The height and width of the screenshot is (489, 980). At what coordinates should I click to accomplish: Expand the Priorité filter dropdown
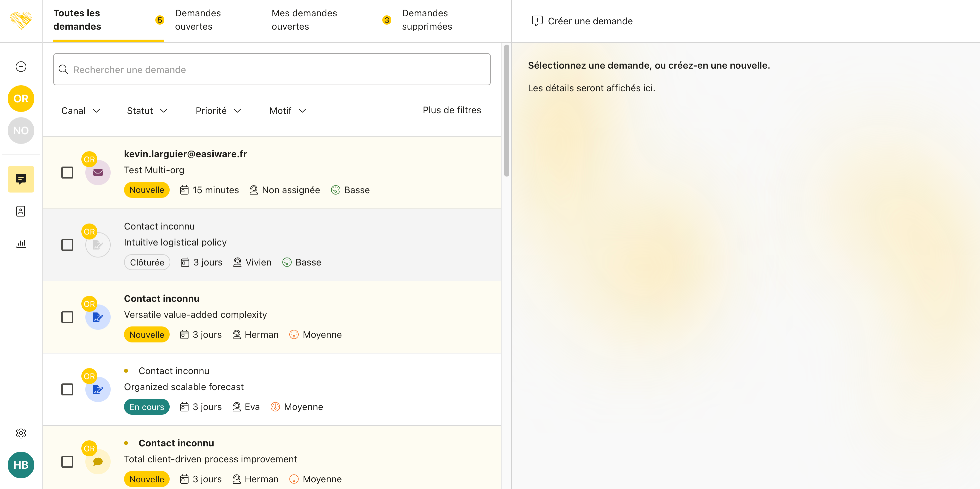point(218,111)
